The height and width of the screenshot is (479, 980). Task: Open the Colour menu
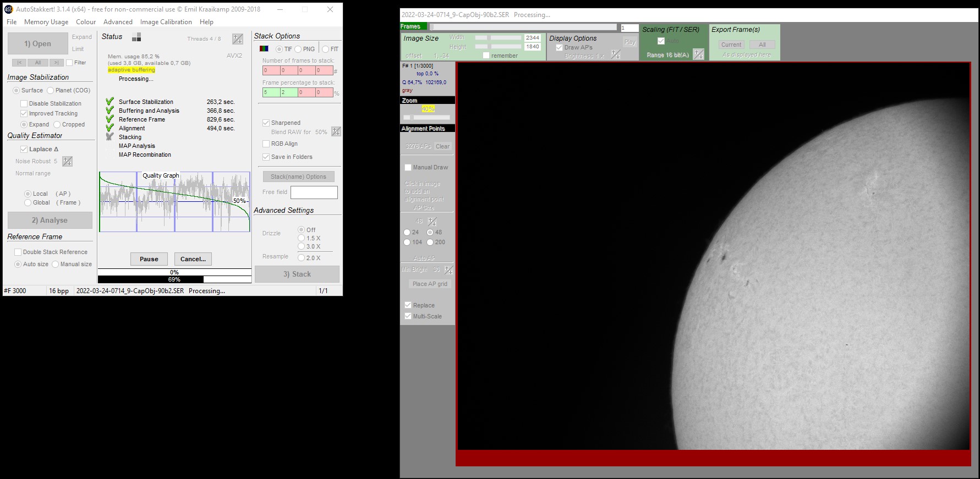(x=86, y=22)
